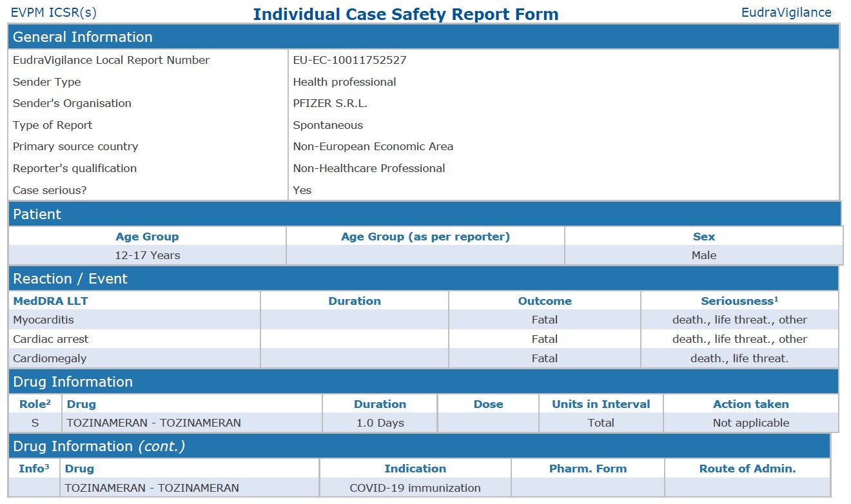851x504 pixels.
Task: Click the Seriousness column header
Action: [739, 301]
